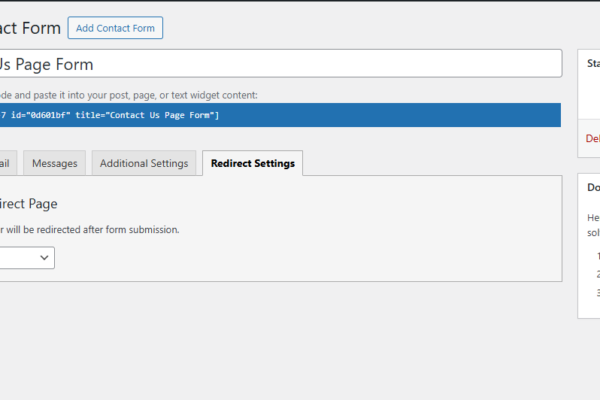Select the blue shortcode text field

(x=280, y=115)
